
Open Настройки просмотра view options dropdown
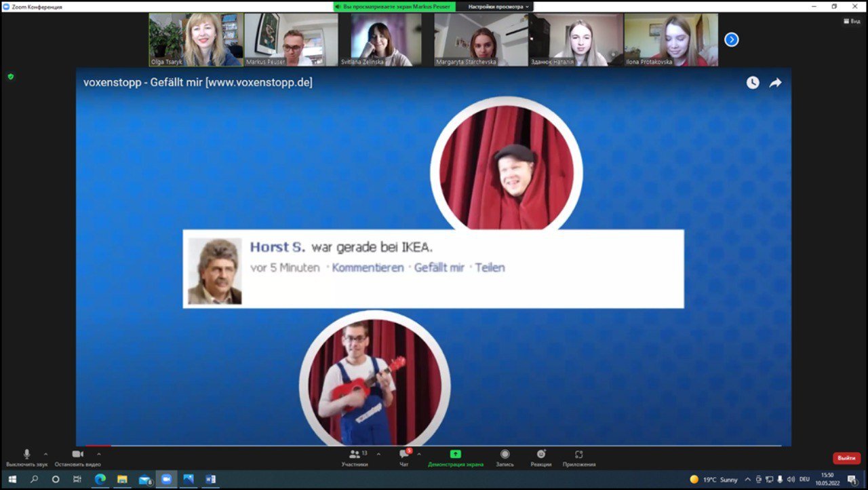click(498, 7)
